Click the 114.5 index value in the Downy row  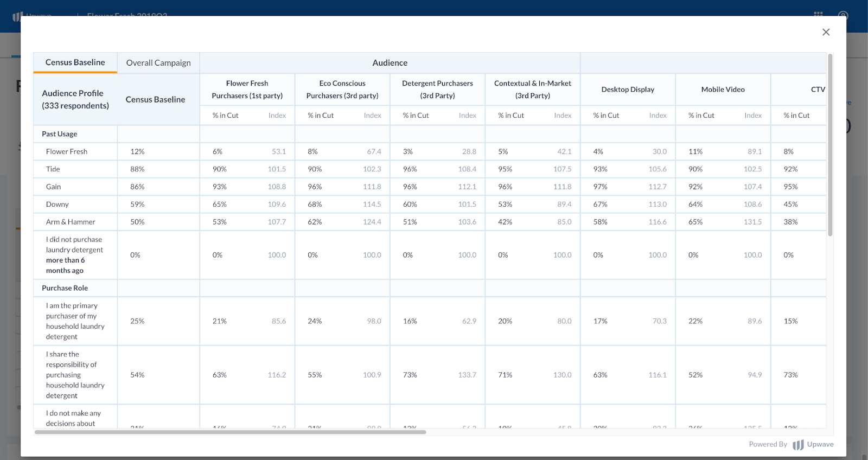pos(372,205)
